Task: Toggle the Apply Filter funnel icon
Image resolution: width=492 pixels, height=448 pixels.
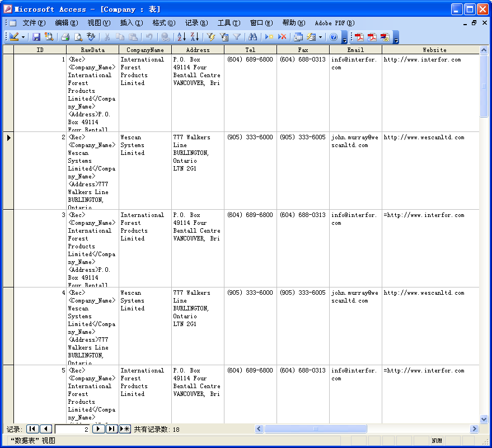Action: (x=237, y=37)
